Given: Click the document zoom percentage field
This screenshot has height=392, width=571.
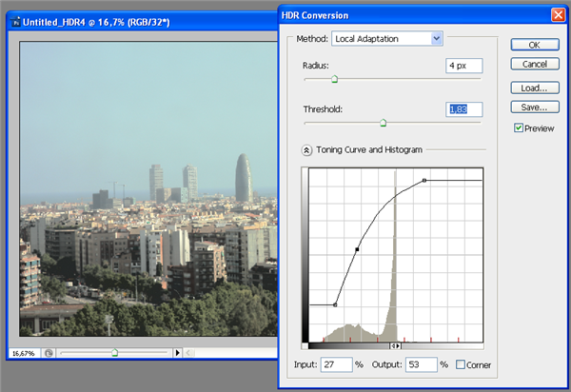Looking at the screenshot, I should 24,353.
